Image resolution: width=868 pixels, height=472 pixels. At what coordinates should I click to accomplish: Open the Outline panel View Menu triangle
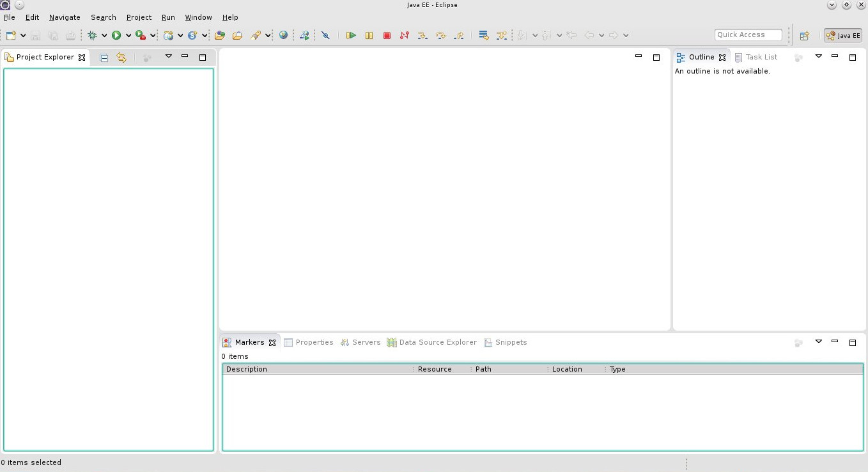(818, 56)
